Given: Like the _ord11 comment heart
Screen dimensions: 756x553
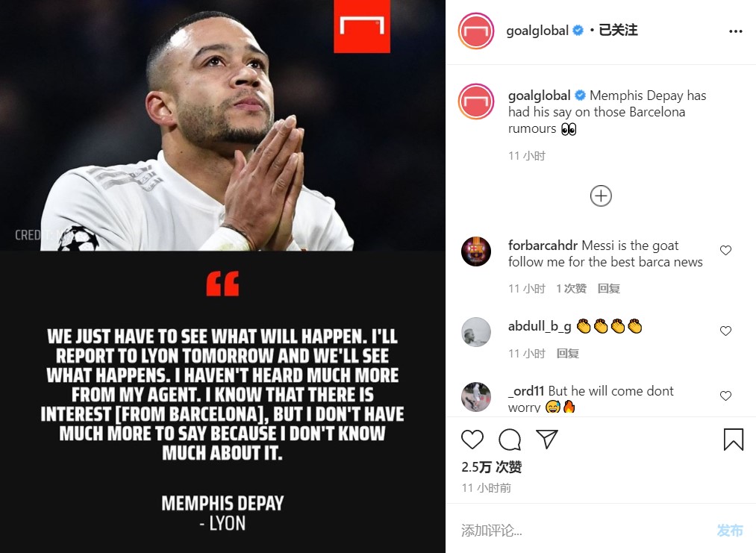Looking at the screenshot, I should (x=725, y=396).
